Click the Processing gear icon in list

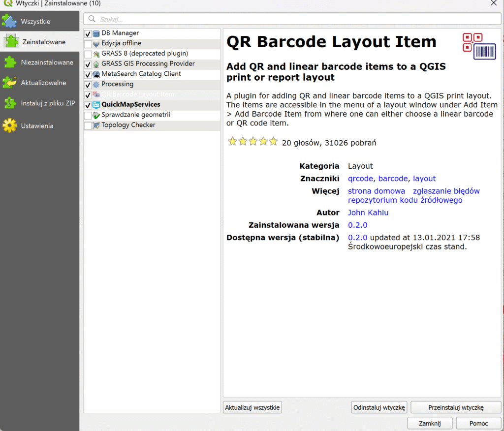coord(96,85)
